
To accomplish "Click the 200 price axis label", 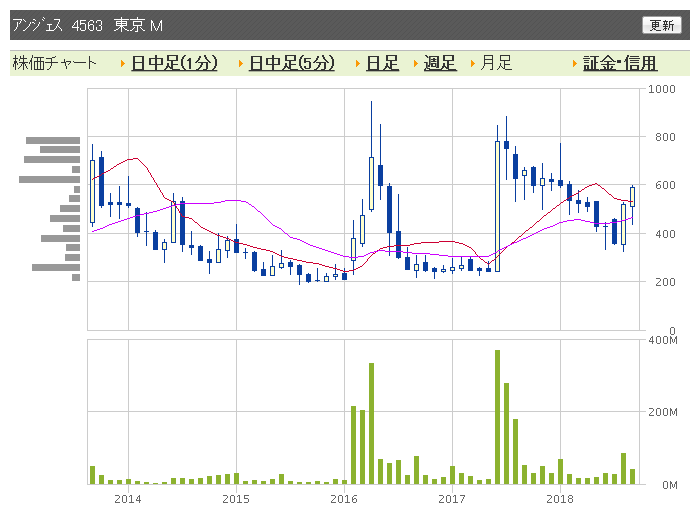I will (665, 282).
